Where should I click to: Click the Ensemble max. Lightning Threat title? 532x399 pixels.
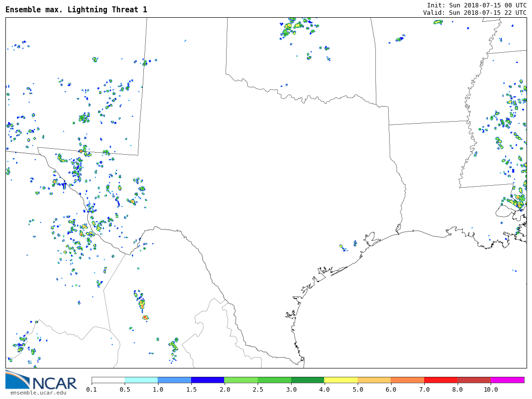coord(76,10)
